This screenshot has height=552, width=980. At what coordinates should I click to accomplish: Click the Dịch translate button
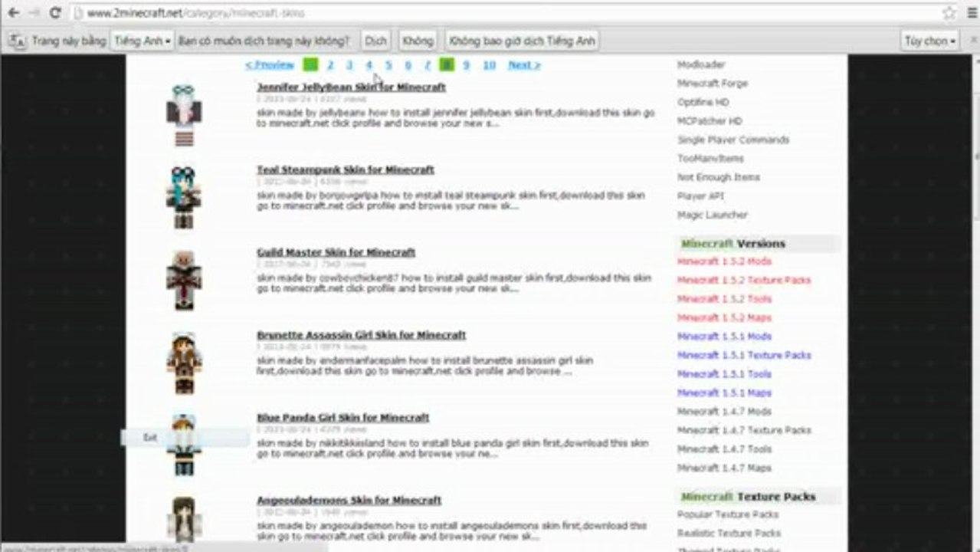(375, 41)
